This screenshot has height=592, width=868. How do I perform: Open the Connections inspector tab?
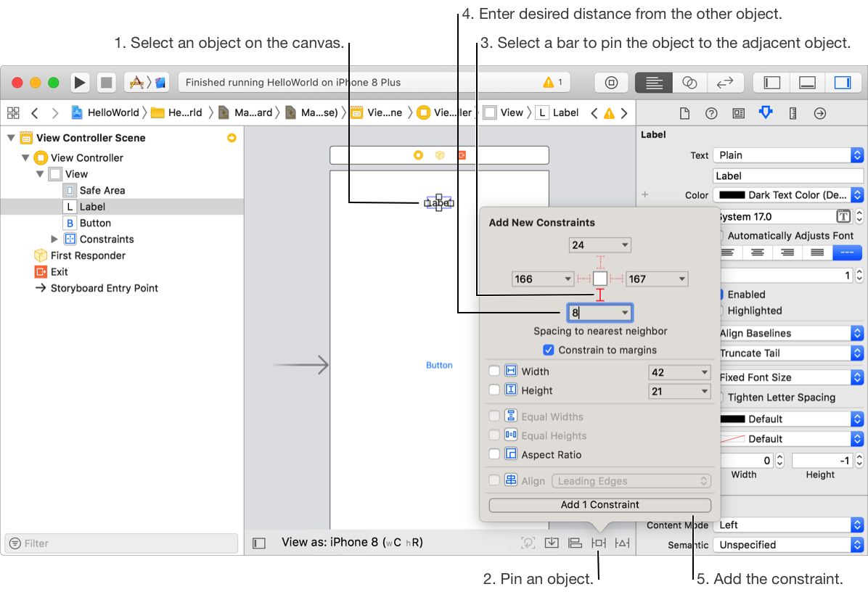pos(820,113)
